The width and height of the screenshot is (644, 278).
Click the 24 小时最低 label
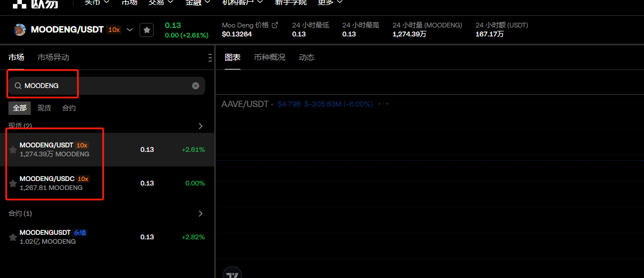[x=311, y=25]
